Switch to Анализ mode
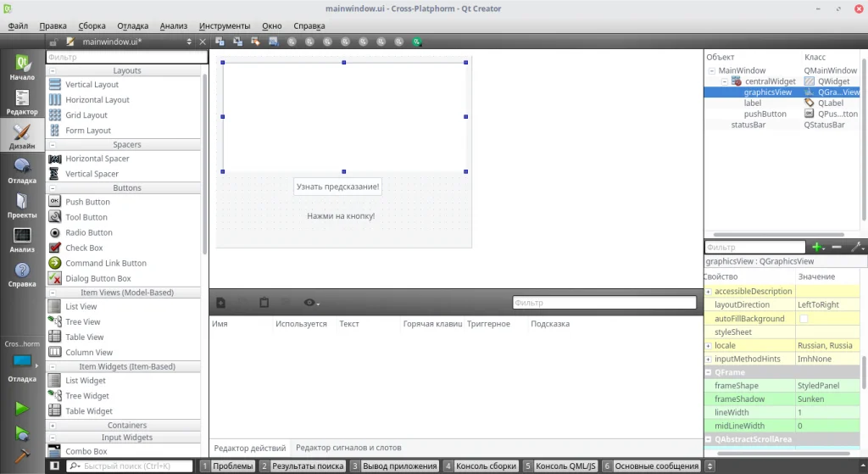The height and width of the screenshot is (474, 868). (x=22, y=240)
